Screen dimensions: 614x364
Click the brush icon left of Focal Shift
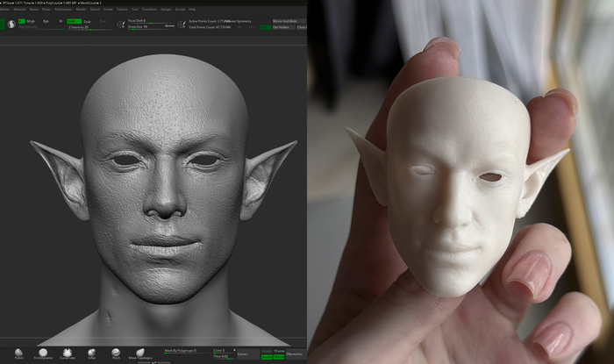121,25
